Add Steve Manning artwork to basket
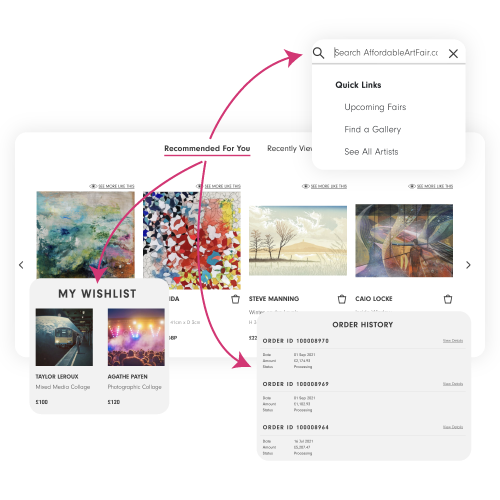Image resolution: width=500 pixels, height=500 pixels. coord(342,299)
